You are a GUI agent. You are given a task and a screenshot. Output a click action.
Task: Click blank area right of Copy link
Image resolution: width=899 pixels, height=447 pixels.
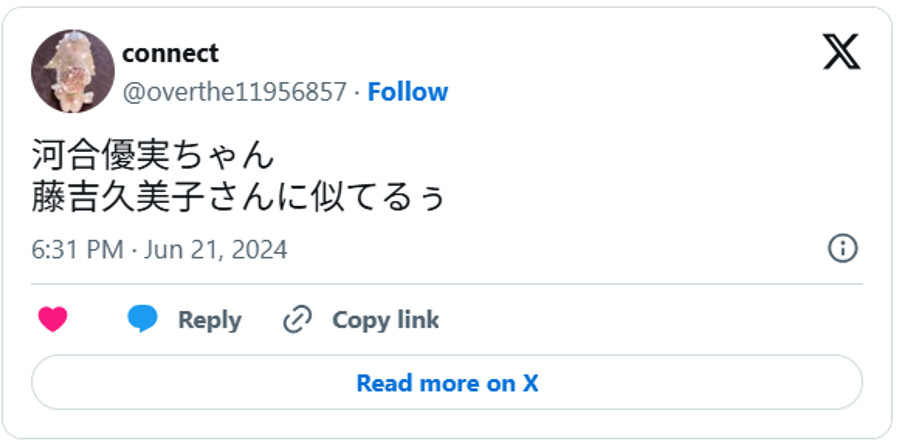[640, 320]
